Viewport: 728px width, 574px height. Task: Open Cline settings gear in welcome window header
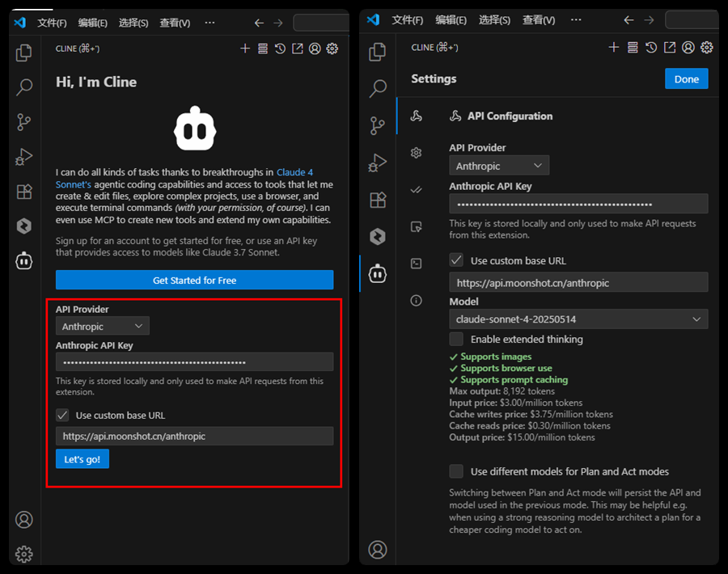point(332,49)
